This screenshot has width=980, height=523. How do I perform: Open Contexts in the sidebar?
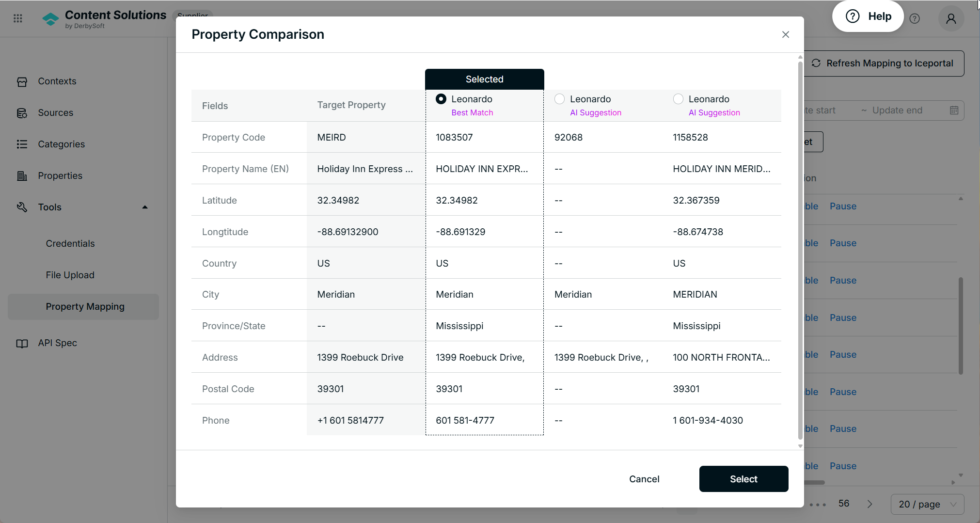pyautogui.click(x=57, y=81)
